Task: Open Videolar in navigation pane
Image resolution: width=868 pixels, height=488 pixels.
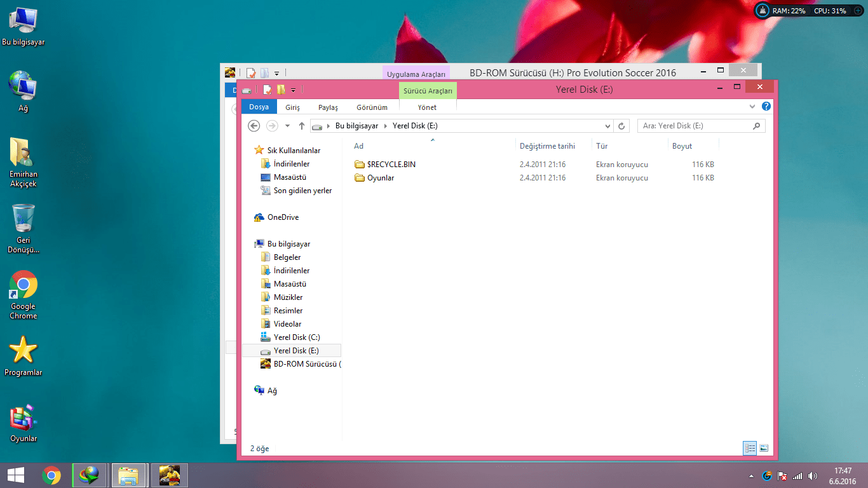Action: pos(287,324)
